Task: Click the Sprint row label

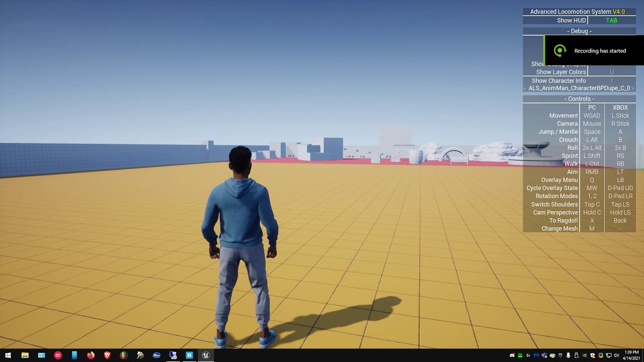Action: pos(570,156)
